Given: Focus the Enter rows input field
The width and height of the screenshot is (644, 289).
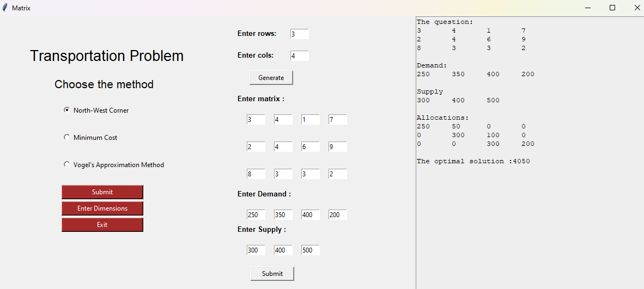Looking at the screenshot, I should point(299,34).
